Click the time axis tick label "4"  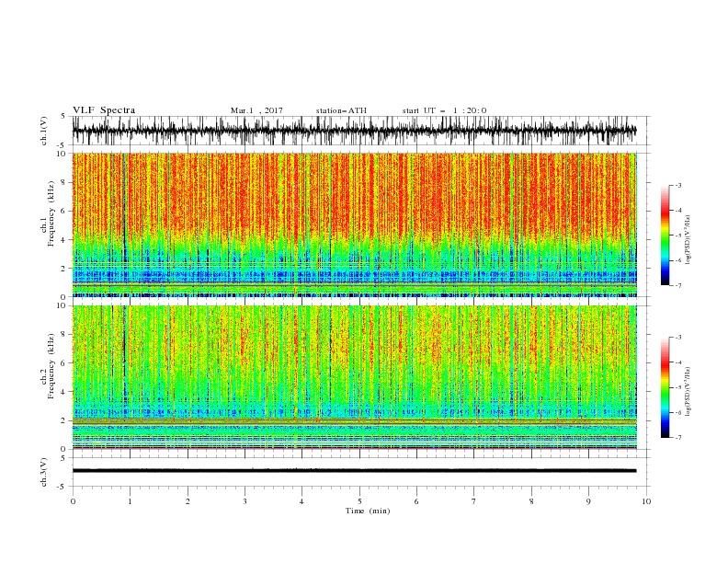point(301,501)
